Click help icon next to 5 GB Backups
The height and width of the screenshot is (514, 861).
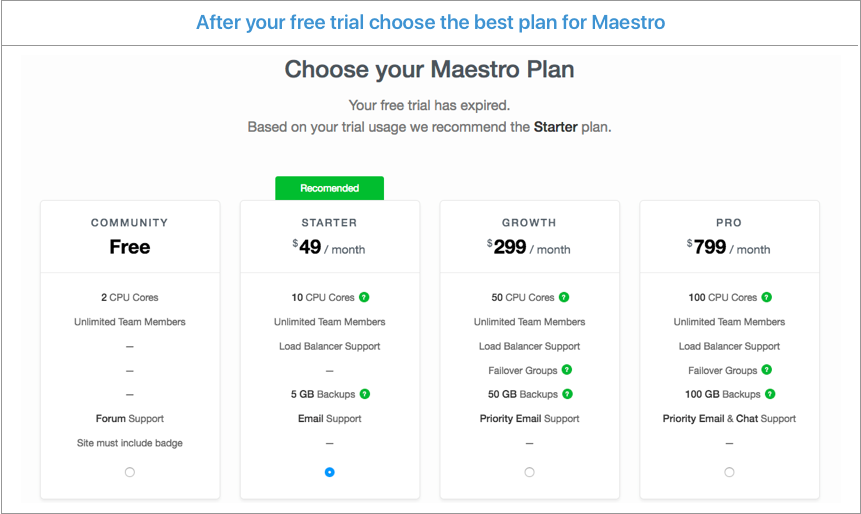[x=365, y=394]
